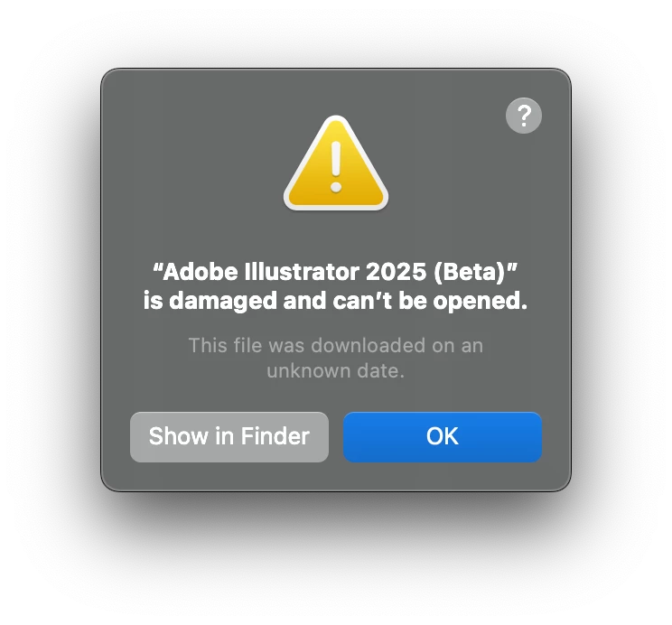672x625 pixels.
Task: Get help about the damaged app alert
Action: click(x=523, y=116)
